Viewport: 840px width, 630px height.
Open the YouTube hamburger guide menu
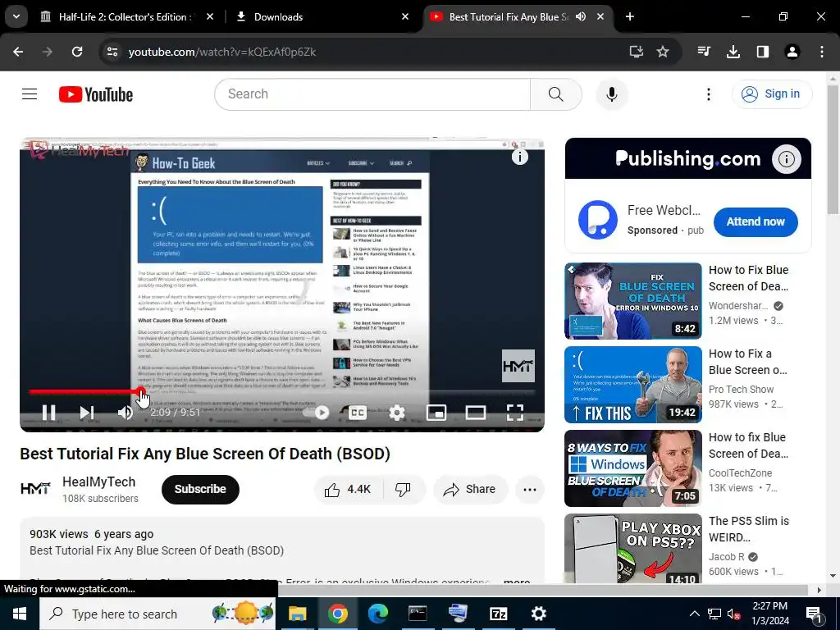point(30,94)
